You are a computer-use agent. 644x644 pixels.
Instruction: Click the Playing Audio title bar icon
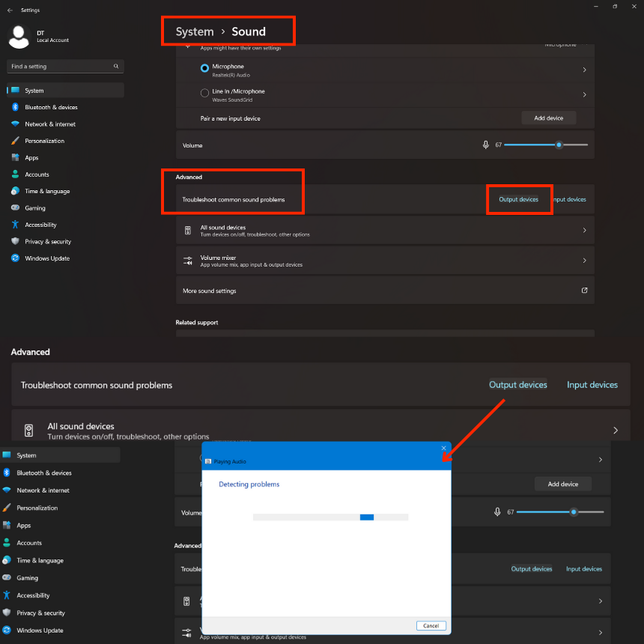coord(208,461)
